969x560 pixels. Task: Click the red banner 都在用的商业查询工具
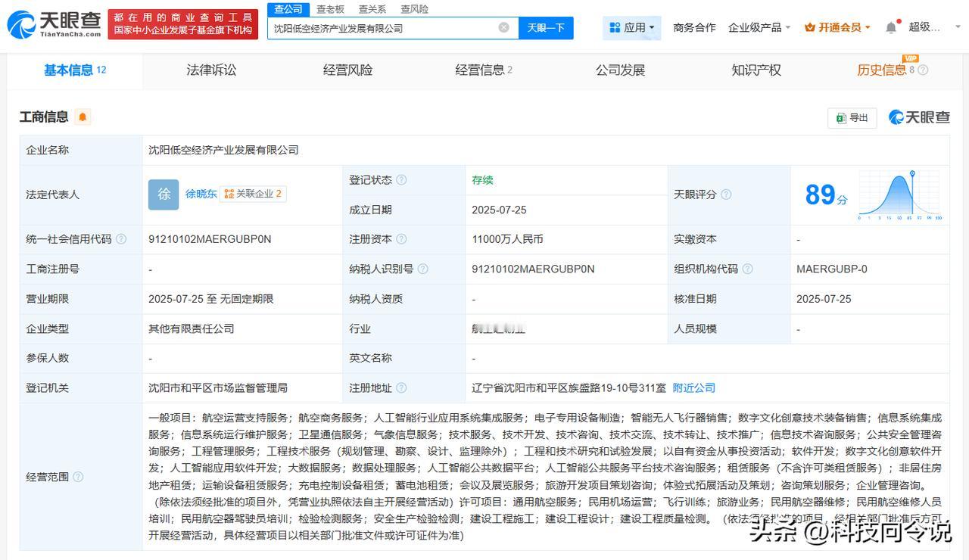point(182,24)
